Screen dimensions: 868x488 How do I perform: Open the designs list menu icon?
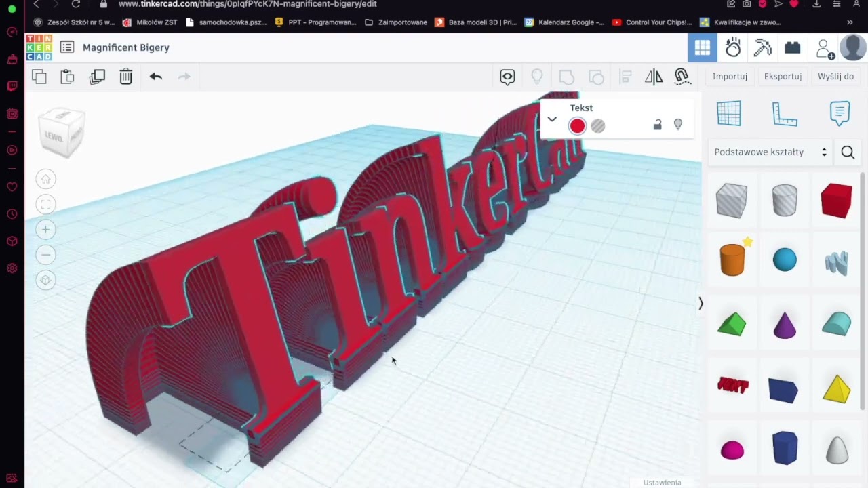pyautogui.click(x=66, y=47)
